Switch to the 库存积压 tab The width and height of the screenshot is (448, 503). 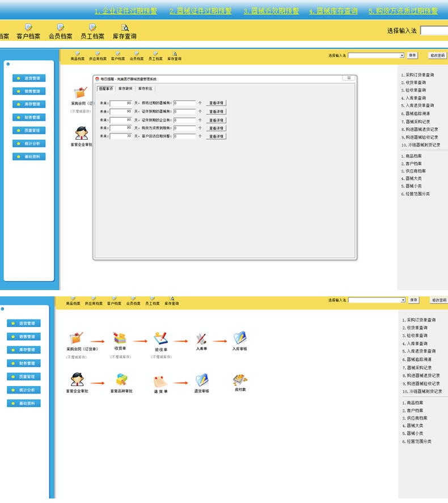145,89
